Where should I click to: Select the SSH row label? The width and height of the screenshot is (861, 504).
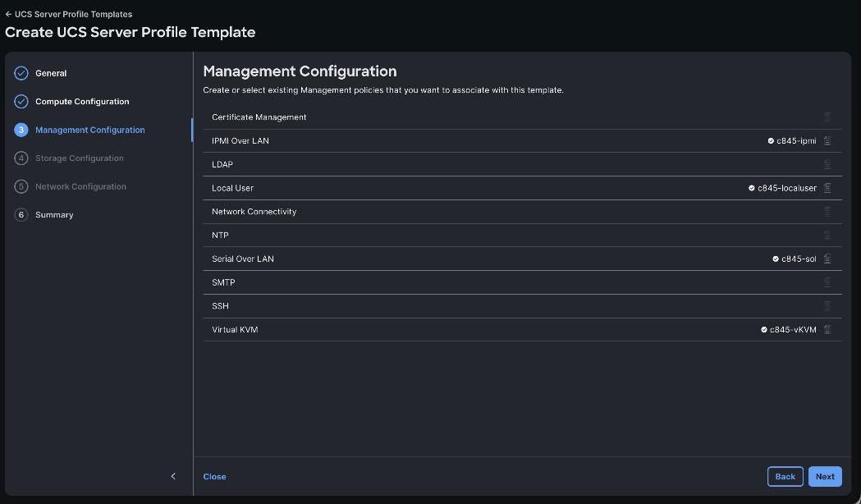220,306
